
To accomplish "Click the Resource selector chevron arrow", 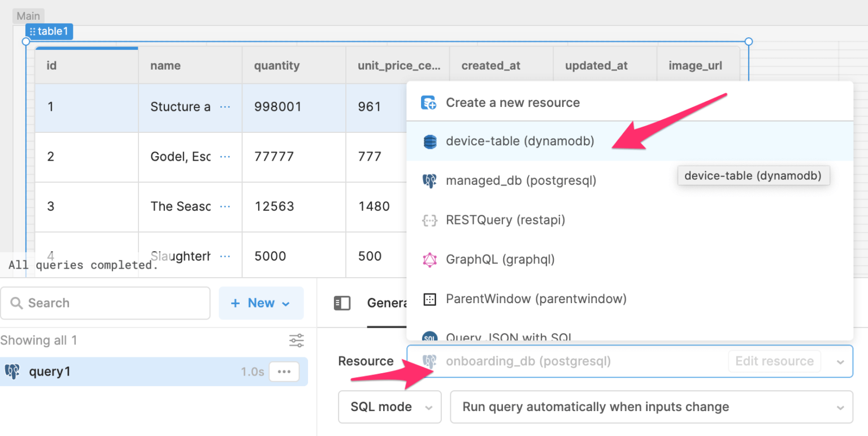I will pyautogui.click(x=840, y=362).
